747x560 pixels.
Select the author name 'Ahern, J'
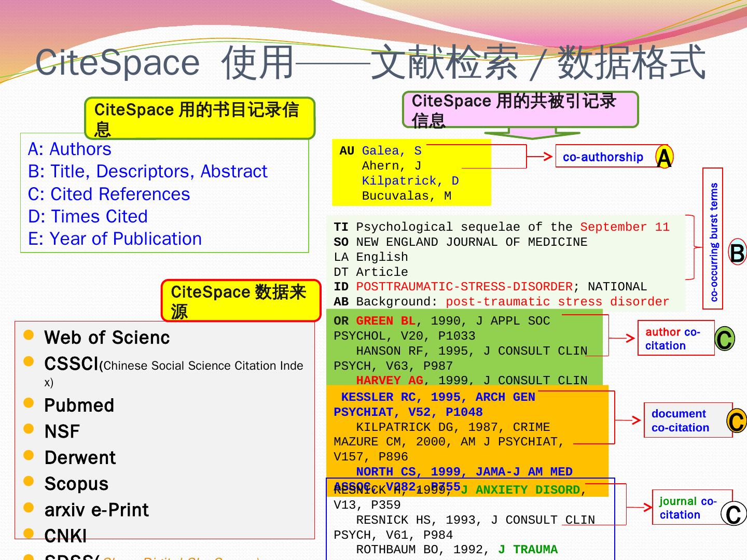[x=392, y=166]
